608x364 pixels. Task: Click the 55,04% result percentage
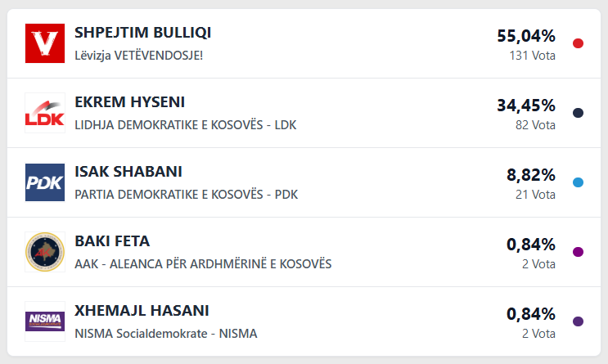pyautogui.click(x=526, y=36)
